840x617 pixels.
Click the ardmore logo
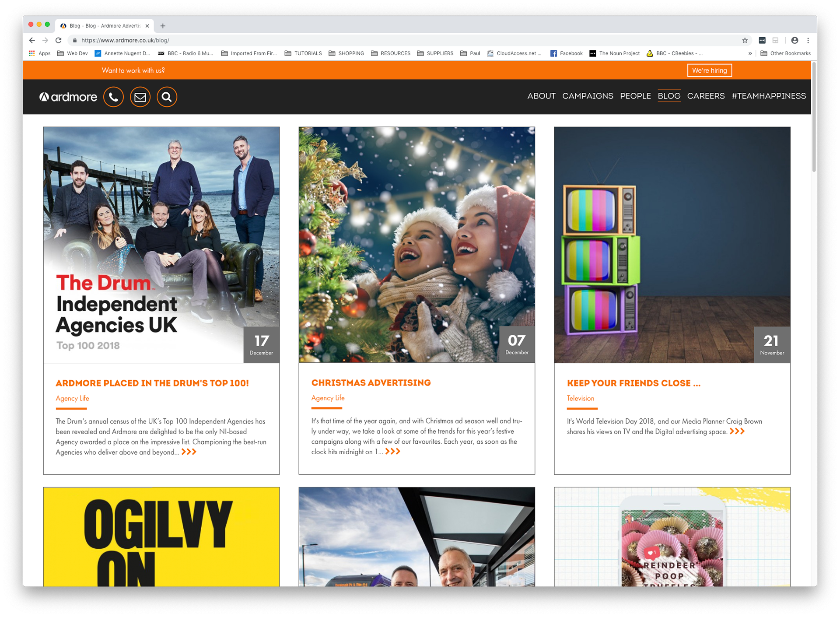pyautogui.click(x=68, y=97)
